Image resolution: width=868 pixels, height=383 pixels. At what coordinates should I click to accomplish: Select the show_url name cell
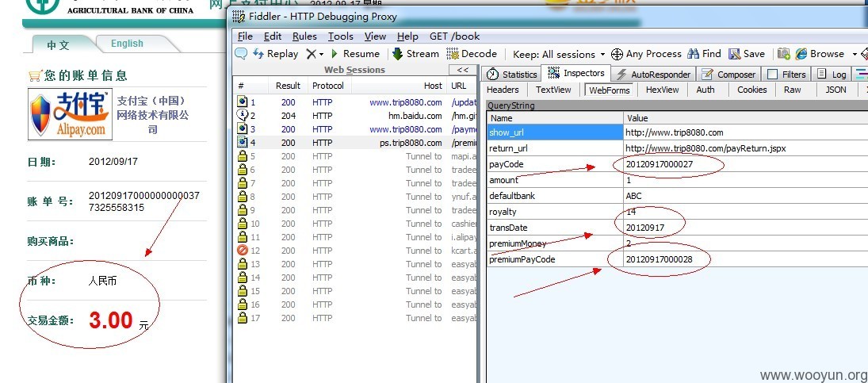coord(555,132)
